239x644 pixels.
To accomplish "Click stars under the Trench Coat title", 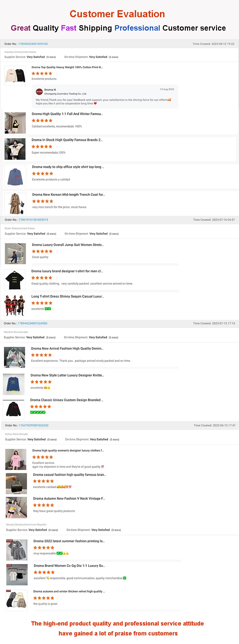I will [43, 201].
